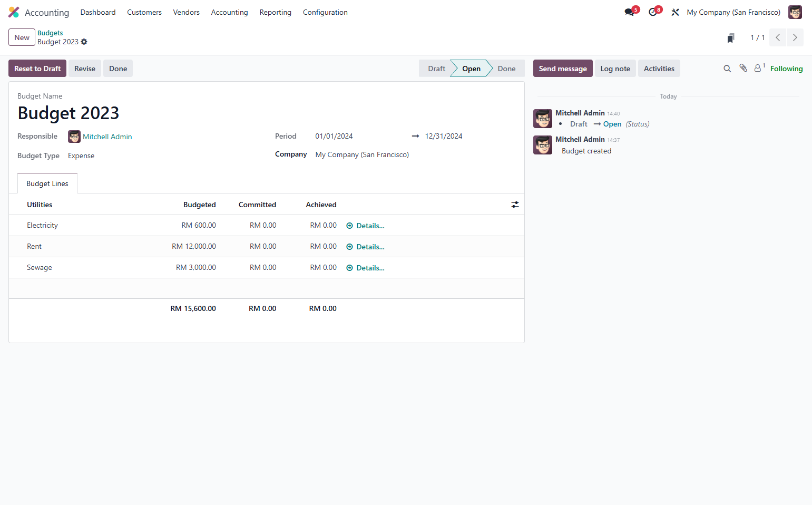Open the debug tools icon
812x505 pixels.
[675, 12]
